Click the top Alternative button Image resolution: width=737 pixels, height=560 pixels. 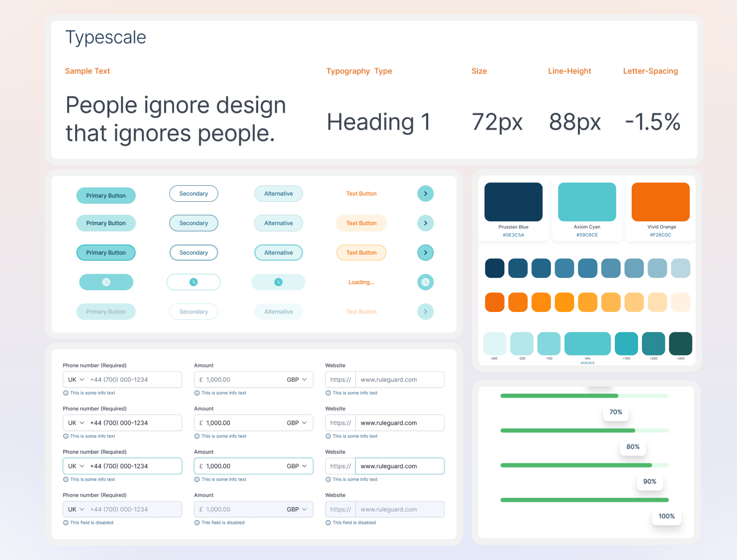(x=278, y=193)
